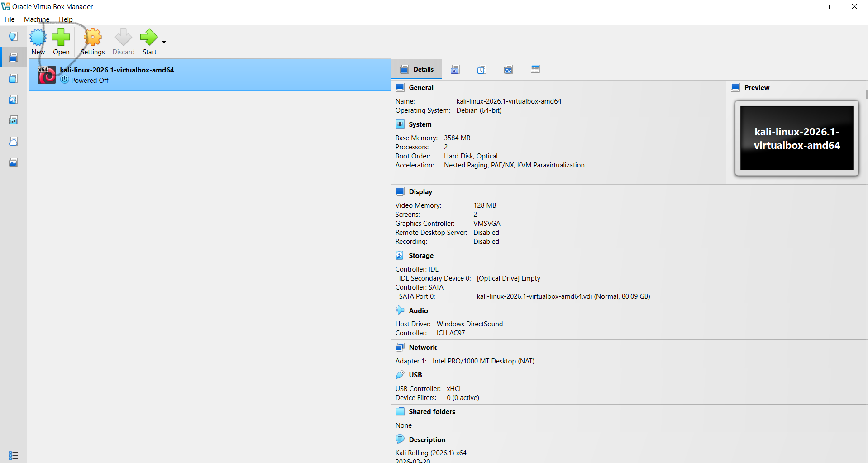The image size is (868, 463).
Task: Click the Display section screen icon
Action: coord(400,191)
